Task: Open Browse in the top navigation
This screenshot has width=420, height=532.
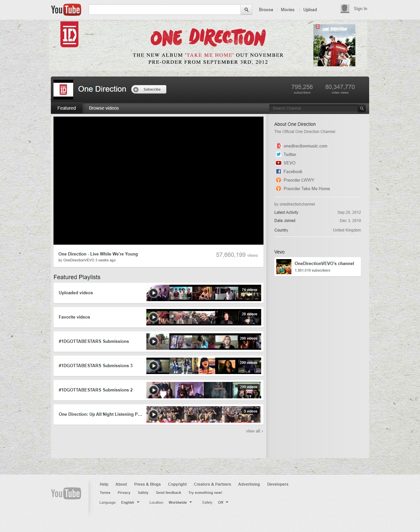Action: (266, 10)
